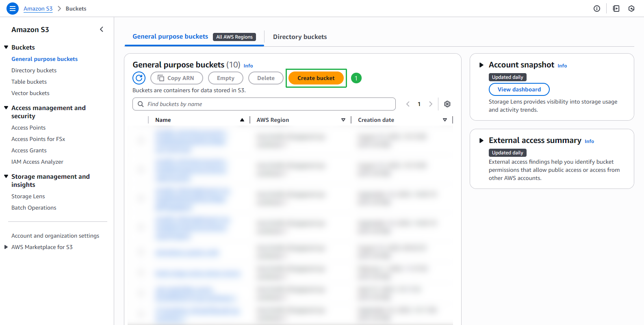Open Vector buckets in the sidebar

30,93
